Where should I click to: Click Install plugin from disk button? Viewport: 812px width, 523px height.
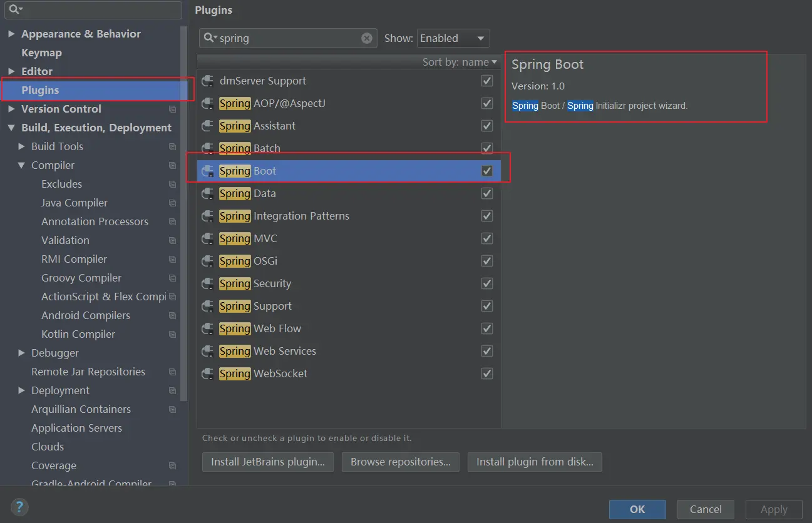535,462
